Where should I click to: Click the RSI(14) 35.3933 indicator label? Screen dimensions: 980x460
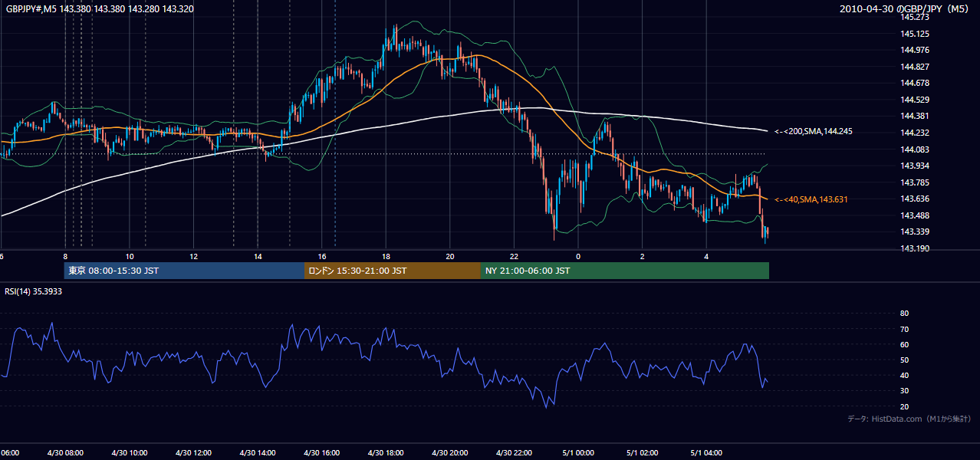pos(33,291)
